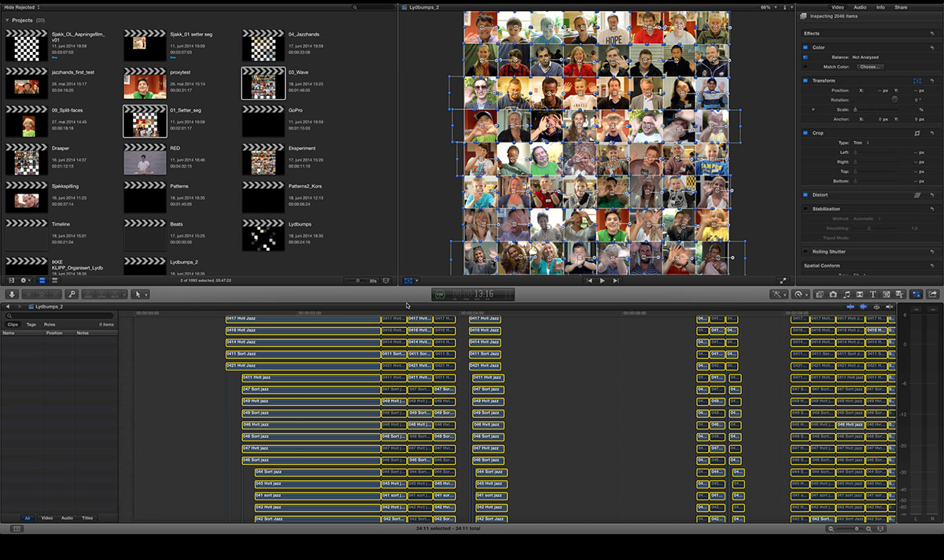The width and height of the screenshot is (944, 560).
Task: Select the Tags tab in timeline index
Action: click(31, 324)
